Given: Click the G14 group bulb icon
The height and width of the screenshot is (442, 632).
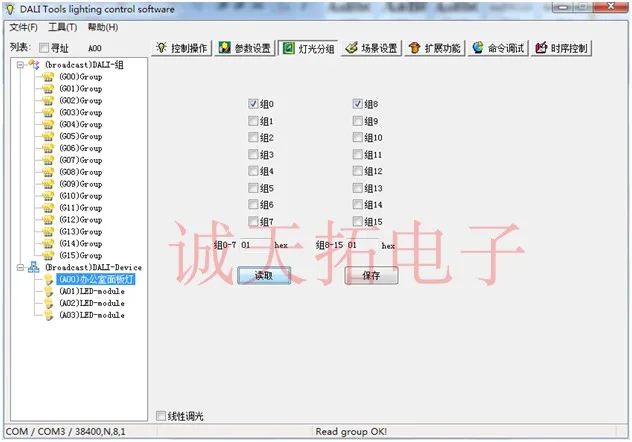Looking at the screenshot, I should [48, 243].
